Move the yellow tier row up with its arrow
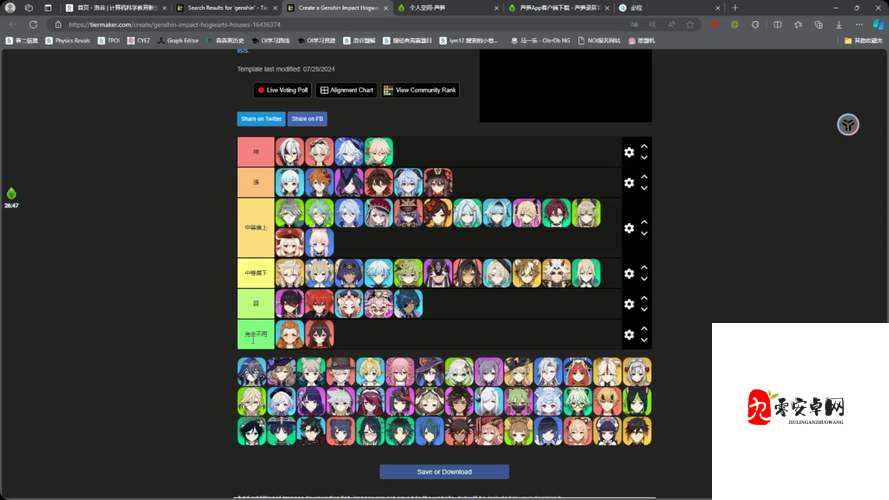The image size is (889, 500). [x=644, y=268]
